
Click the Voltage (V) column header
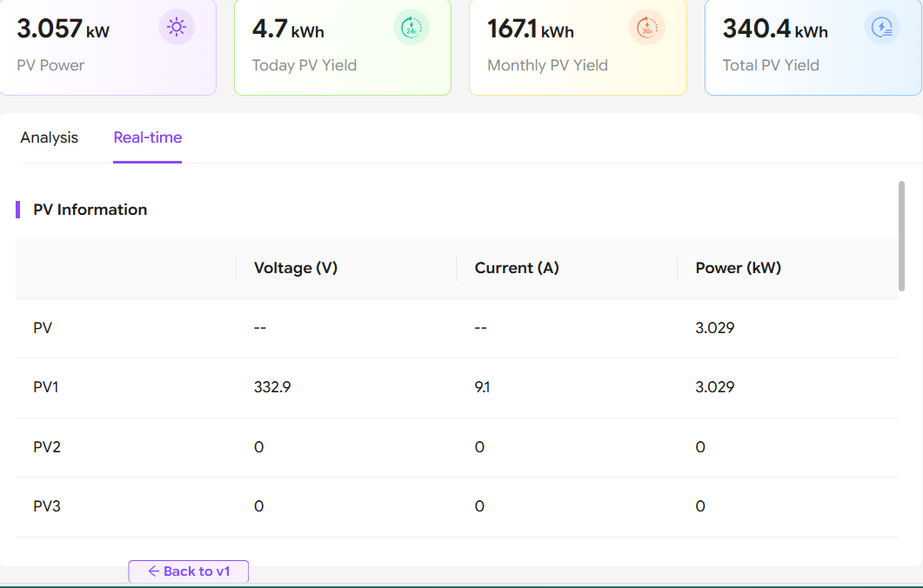(296, 268)
